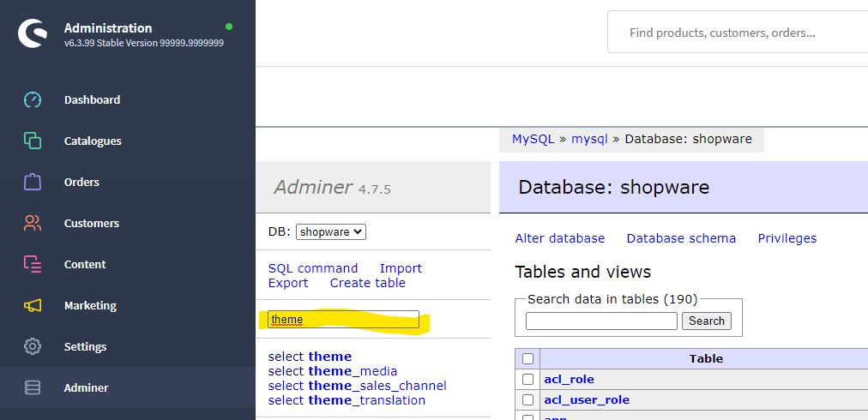Open the Privileges link
This screenshot has height=420, width=868.
click(787, 238)
